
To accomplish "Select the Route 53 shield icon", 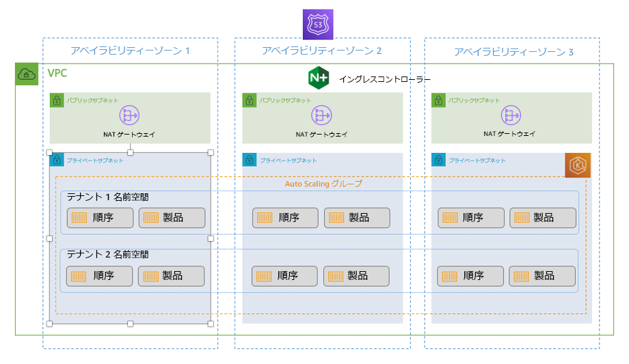I will pyautogui.click(x=318, y=25).
